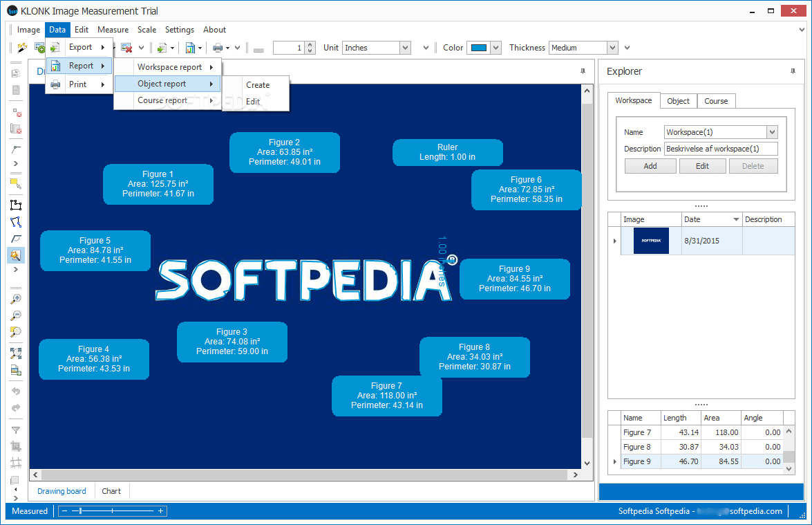The height and width of the screenshot is (525, 812).
Task: Expand the image row arrow for 8/31/2015
Action: (614, 241)
